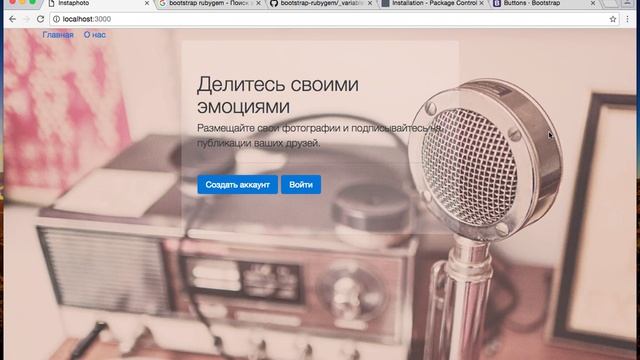
Task: Switch to bootstrap rubygem Google search tab
Action: [x=208, y=3]
